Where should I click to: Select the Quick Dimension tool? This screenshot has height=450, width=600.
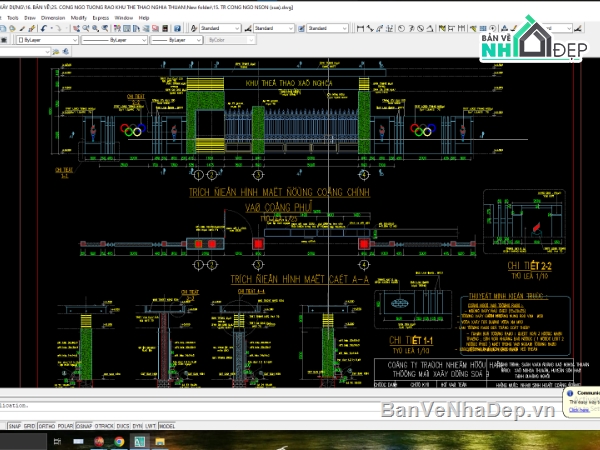click(442, 28)
